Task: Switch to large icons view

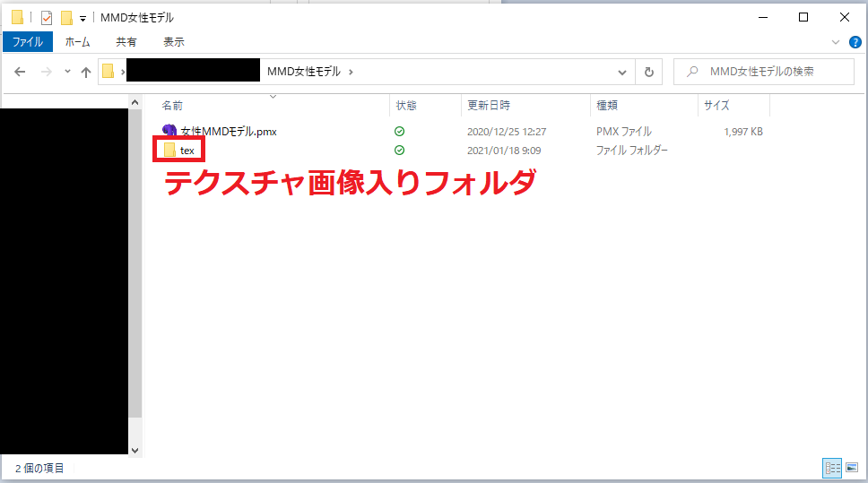Action: (x=851, y=468)
